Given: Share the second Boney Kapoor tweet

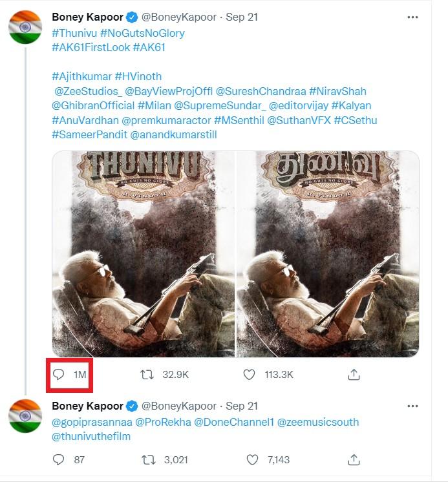Looking at the screenshot, I should pyautogui.click(x=354, y=459).
